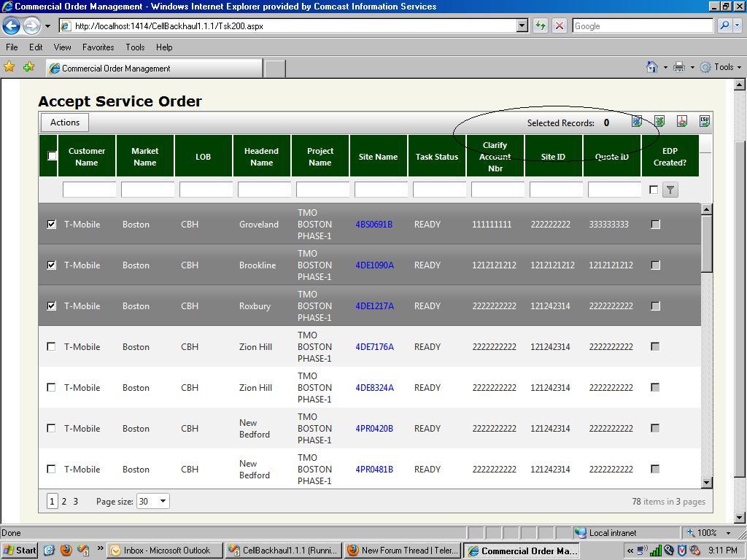
Task: Sort by the Customer Name column header
Action: 87,156
